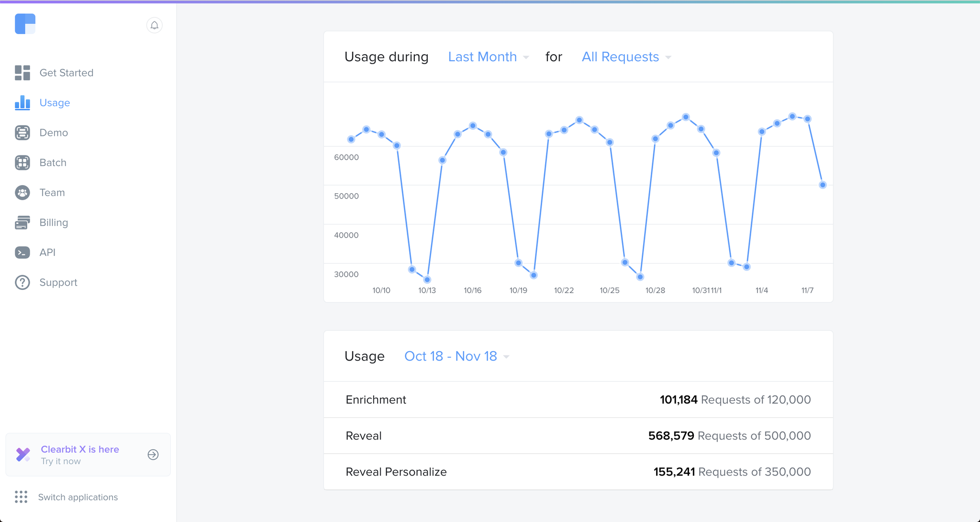Click the arrow circle next to Clearbit X

point(153,455)
